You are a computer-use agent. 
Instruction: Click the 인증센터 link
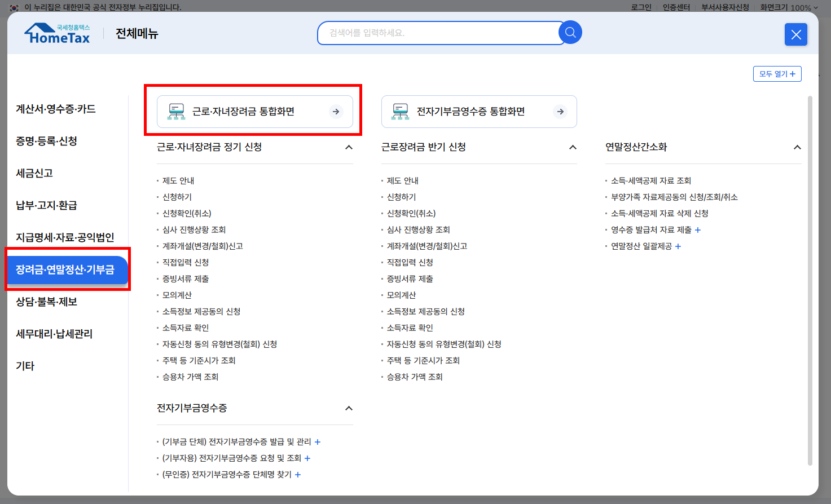(x=676, y=7)
